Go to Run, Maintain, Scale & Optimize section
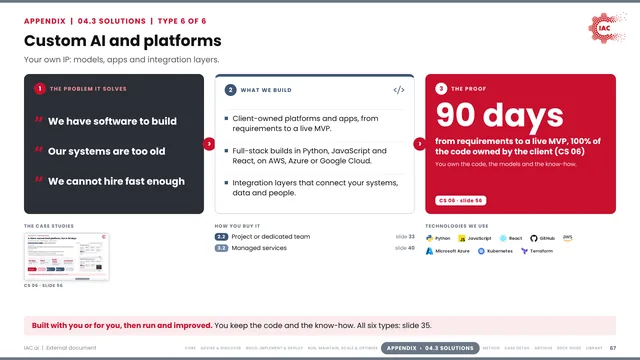This screenshot has height=360, width=640. (x=343, y=348)
